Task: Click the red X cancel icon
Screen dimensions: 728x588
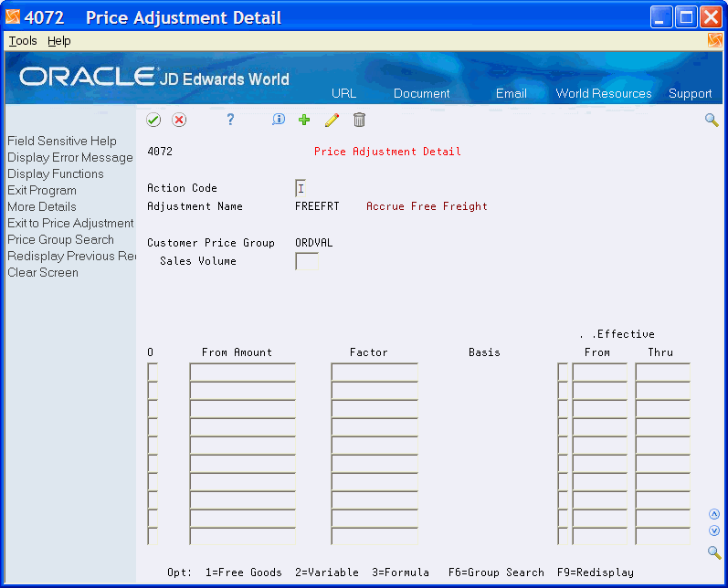Action: pos(179,121)
